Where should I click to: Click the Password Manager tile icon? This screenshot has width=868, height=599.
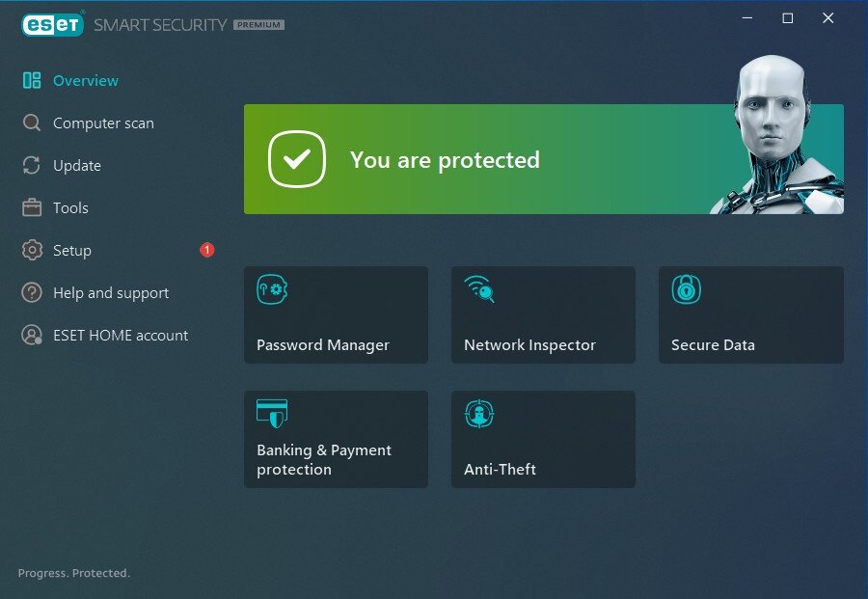[272, 289]
